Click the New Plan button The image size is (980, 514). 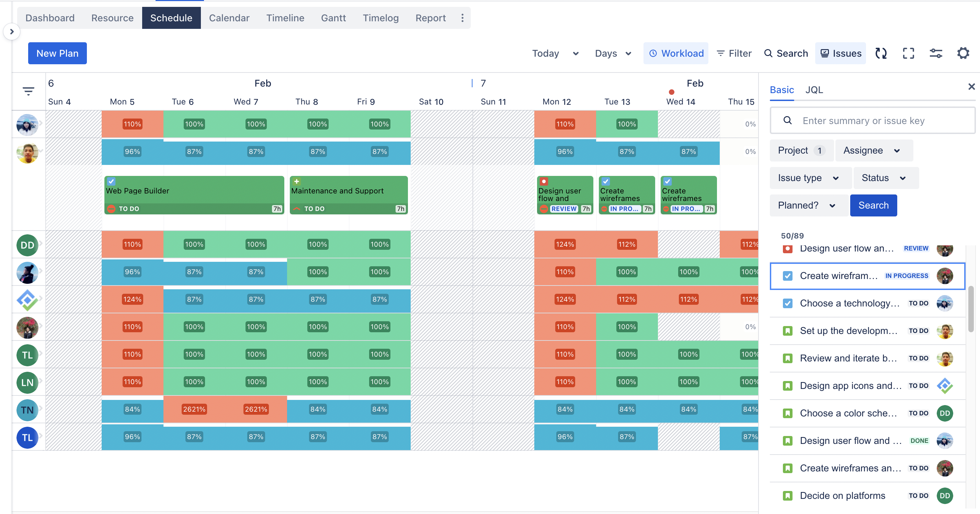point(57,53)
